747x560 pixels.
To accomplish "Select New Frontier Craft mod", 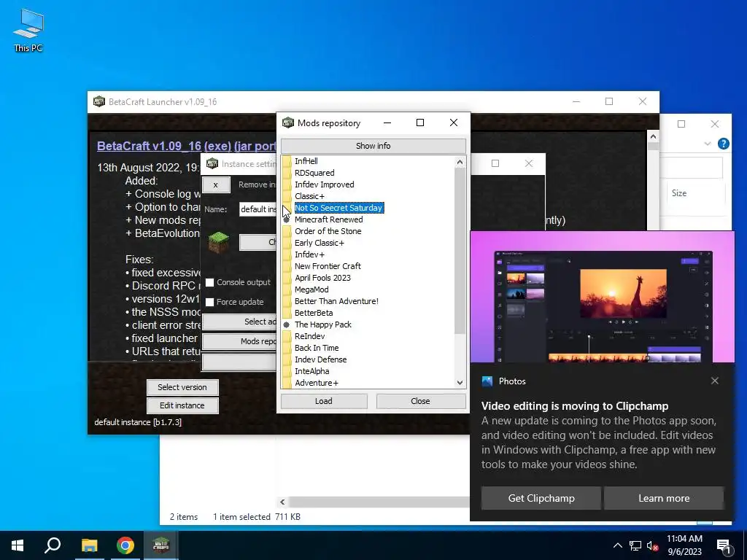I will coord(328,266).
